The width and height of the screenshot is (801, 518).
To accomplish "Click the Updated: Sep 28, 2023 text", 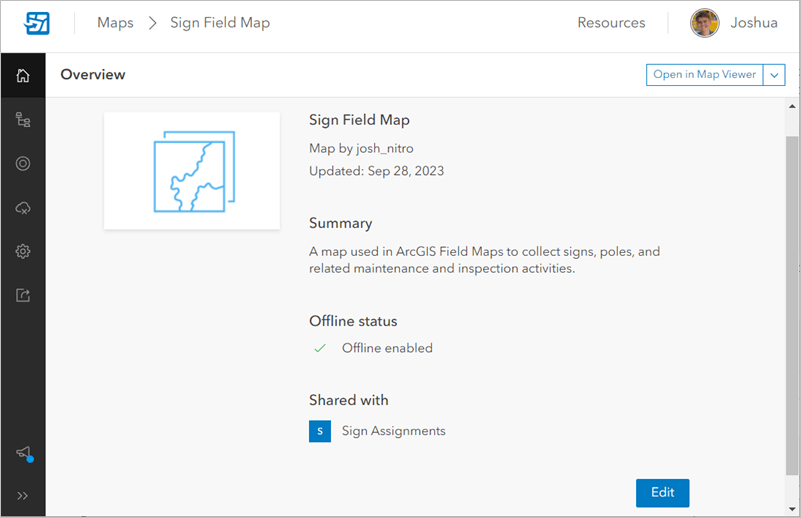I will click(x=376, y=171).
